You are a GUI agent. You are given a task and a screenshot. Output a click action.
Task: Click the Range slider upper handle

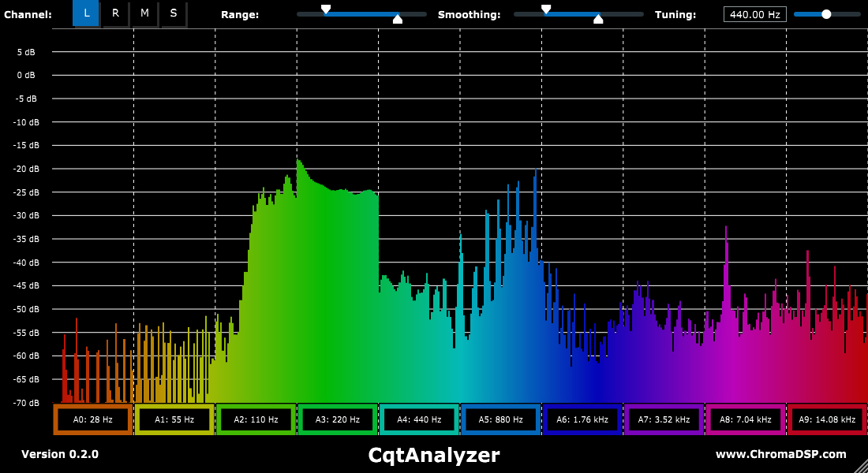(326, 9)
